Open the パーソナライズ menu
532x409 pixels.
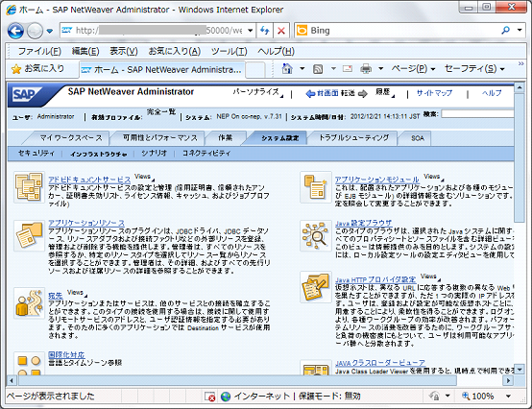coord(257,92)
